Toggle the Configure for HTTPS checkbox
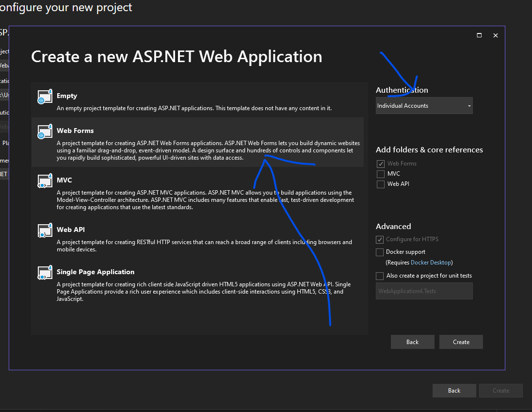This screenshot has height=412, width=532. [x=380, y=240]
